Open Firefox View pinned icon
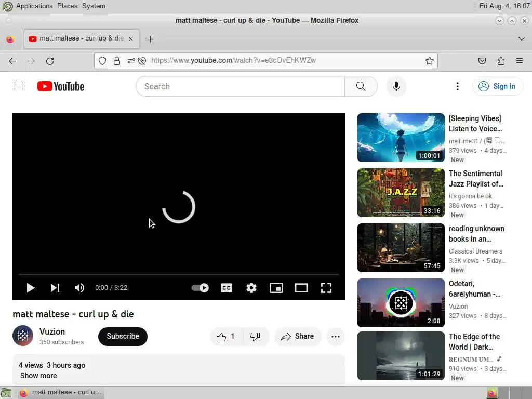This screenshot has height=399, width=532. coord(10,39)
